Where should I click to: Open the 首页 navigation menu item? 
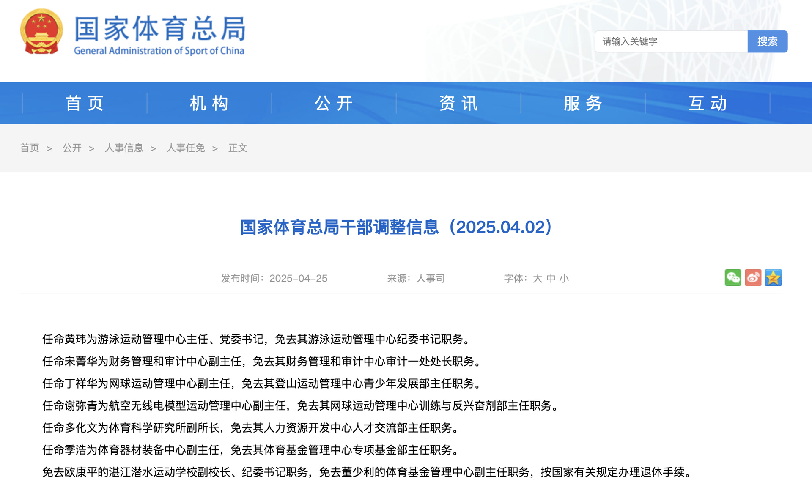[85, 103]
